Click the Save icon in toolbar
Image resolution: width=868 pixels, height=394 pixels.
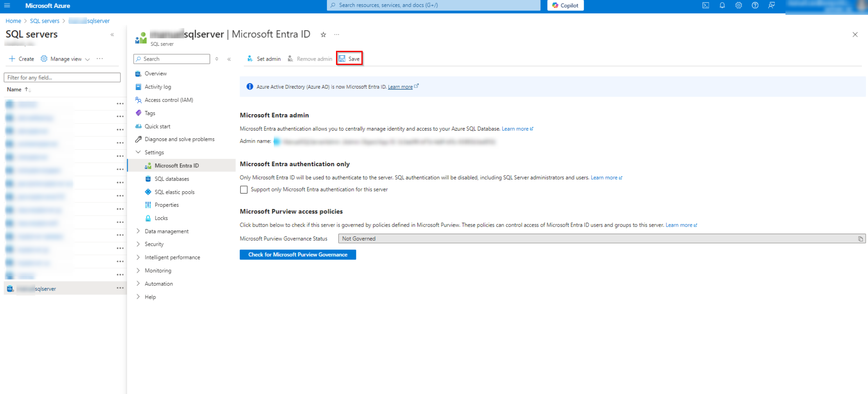[x=342, y=59]
